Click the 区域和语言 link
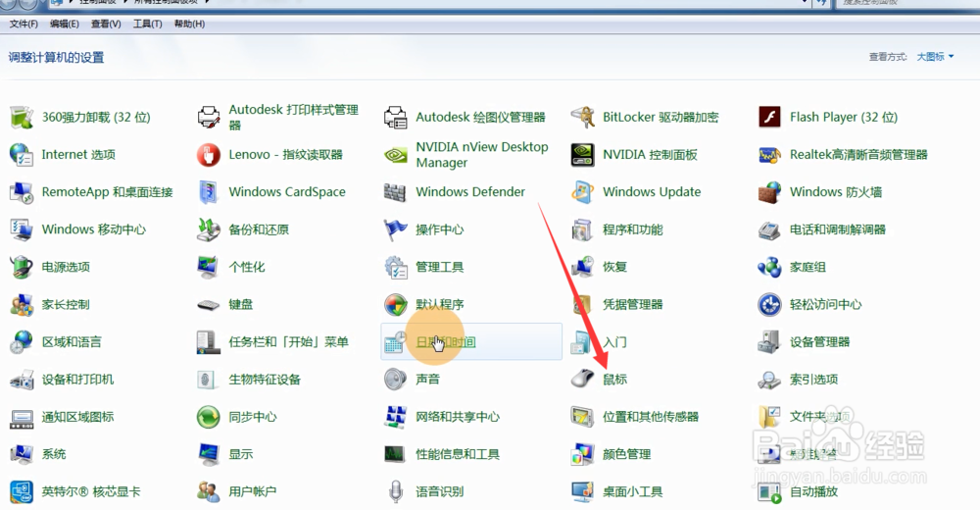980x510 pixels. [72, 342]
